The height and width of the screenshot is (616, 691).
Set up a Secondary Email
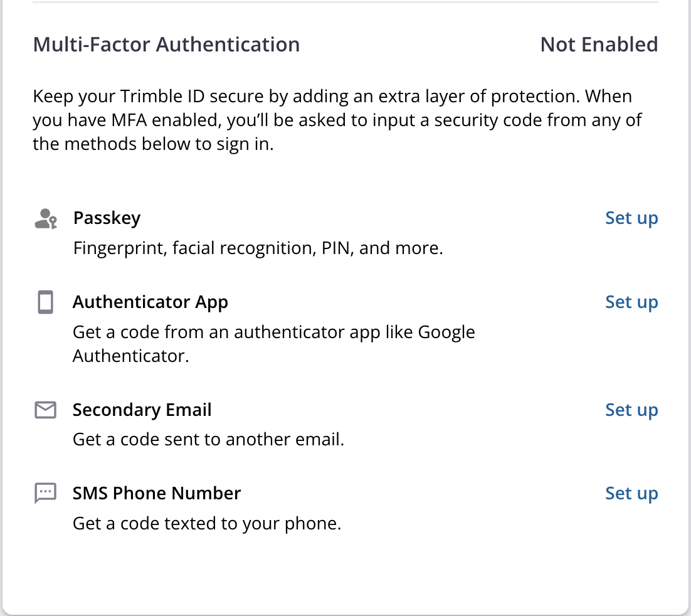[x=631, y=410]
